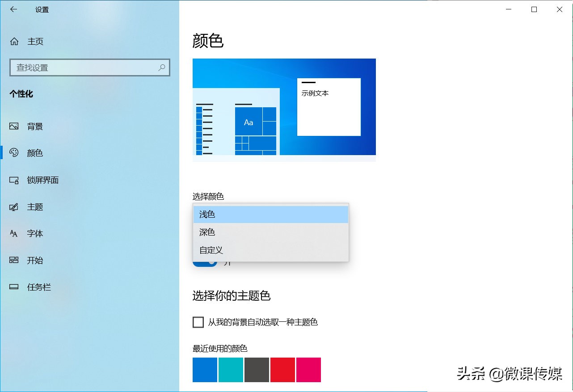Click the 开始 (Start) settings icon
The image size is (573, 392).
click(13, 260)
